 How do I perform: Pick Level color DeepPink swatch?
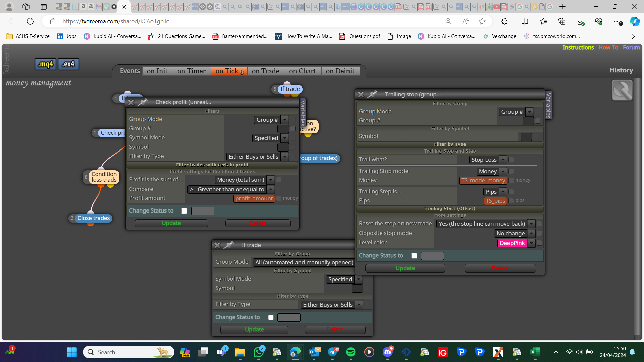pyautogui.click(x=512, y=243)
